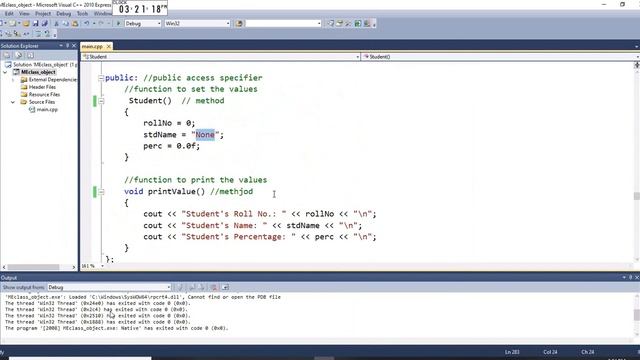Viewport: 640px width, 360px height.
Task: Select the MEclass_object project item
Action: pos(38,72)
